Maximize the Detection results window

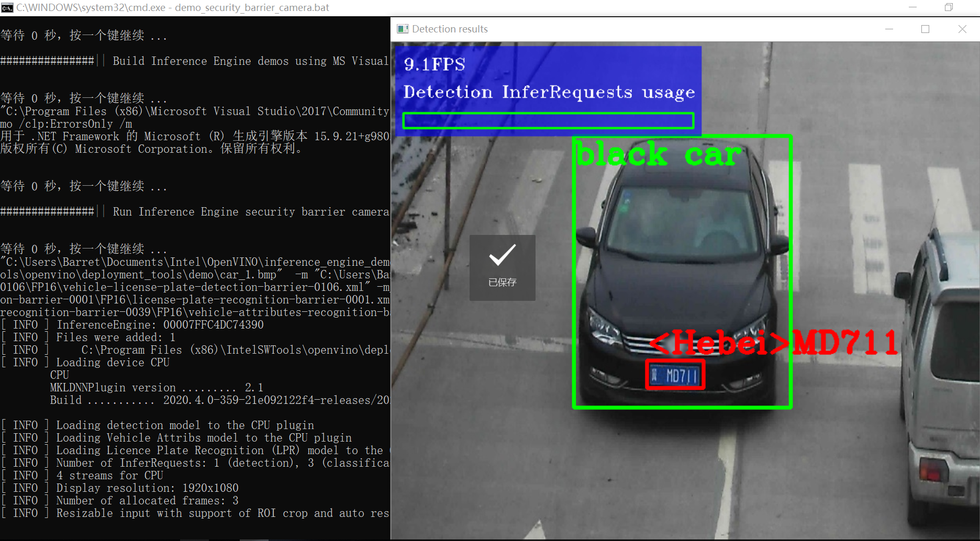coord(925,29)
